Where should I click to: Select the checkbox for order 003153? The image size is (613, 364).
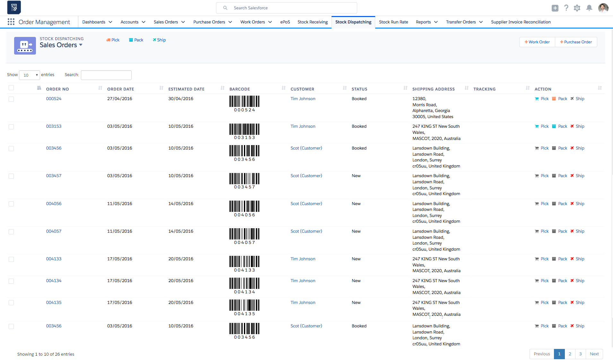[x=11, y=127]
